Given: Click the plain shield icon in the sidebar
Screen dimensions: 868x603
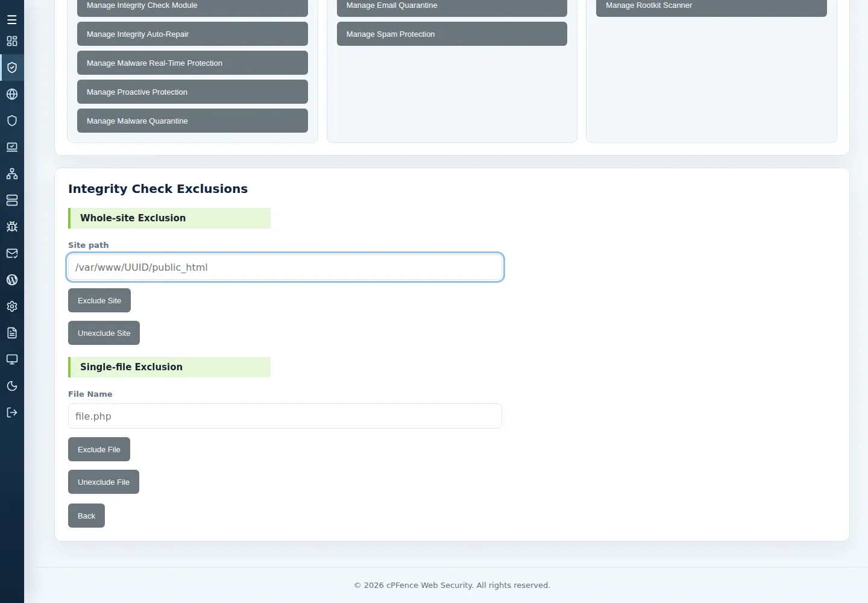Looking at the screenshot, I should (12, 121).
